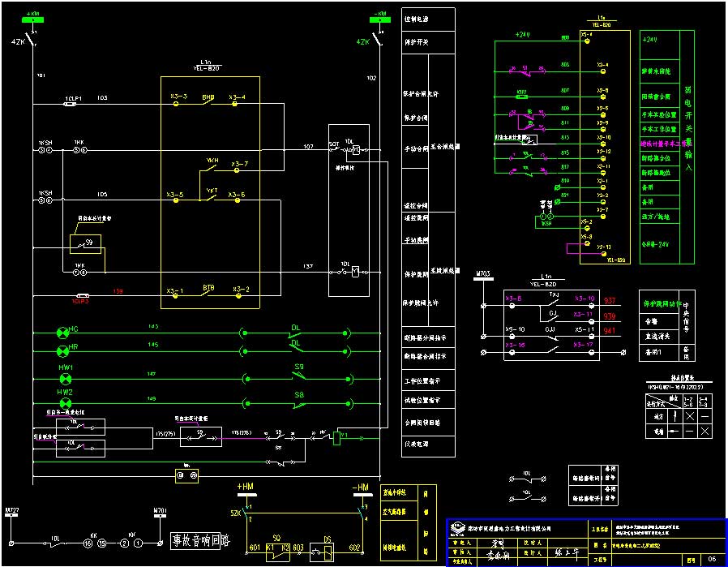Select the 1CLP1 link symbol
Viewport: 728px width, 567px height.
pos(73,103)
